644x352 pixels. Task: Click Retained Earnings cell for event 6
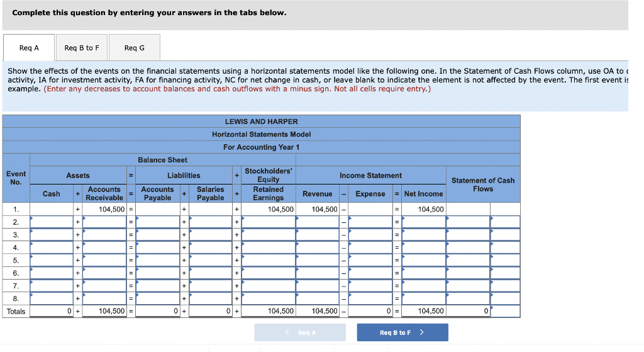click(268, 273)
